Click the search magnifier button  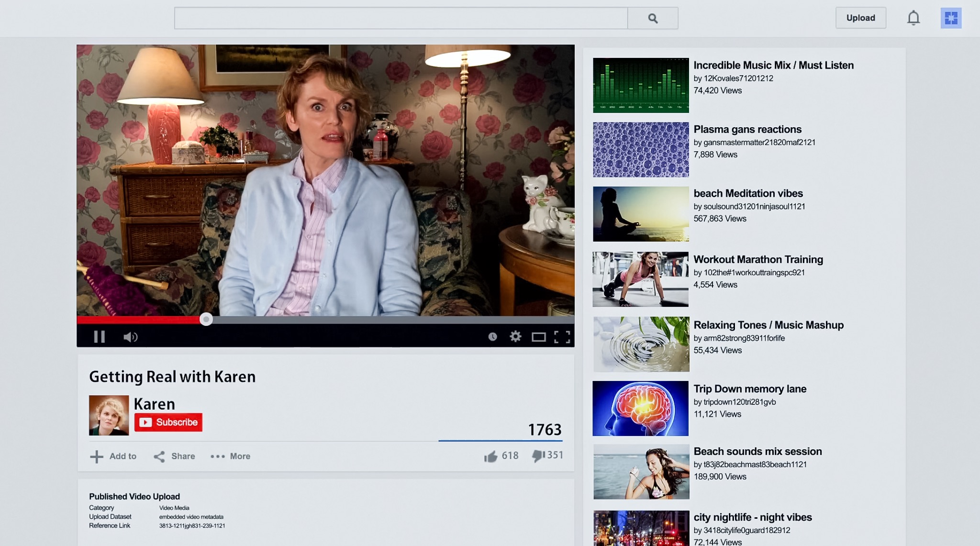[653, 18]
